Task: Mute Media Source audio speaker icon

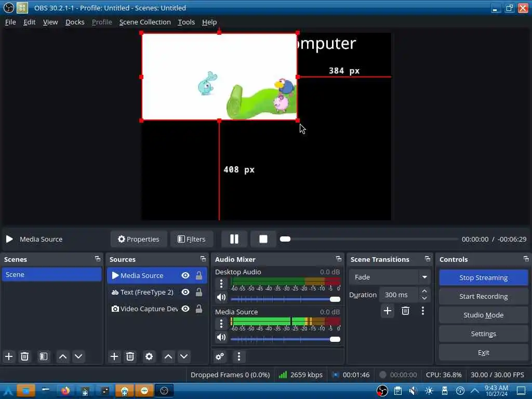Action: (221, 337)
